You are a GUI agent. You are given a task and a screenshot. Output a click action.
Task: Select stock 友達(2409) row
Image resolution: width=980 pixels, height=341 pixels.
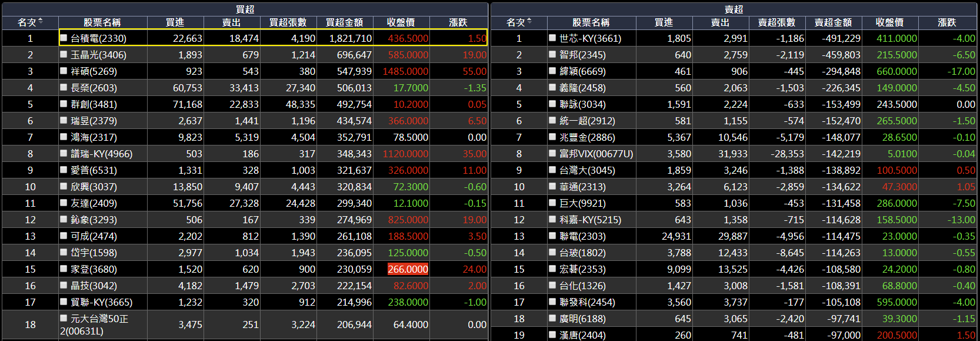(x=245, y=203)
